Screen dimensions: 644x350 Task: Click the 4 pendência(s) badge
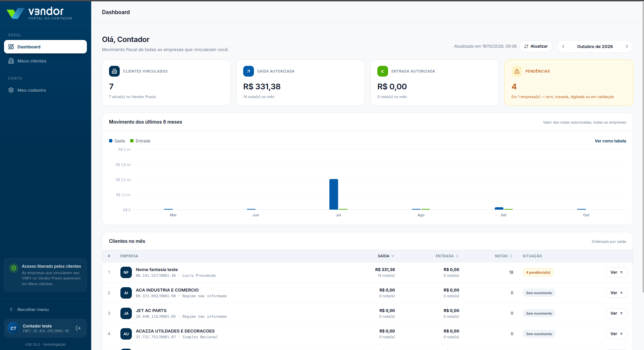(x=538, y=272)
